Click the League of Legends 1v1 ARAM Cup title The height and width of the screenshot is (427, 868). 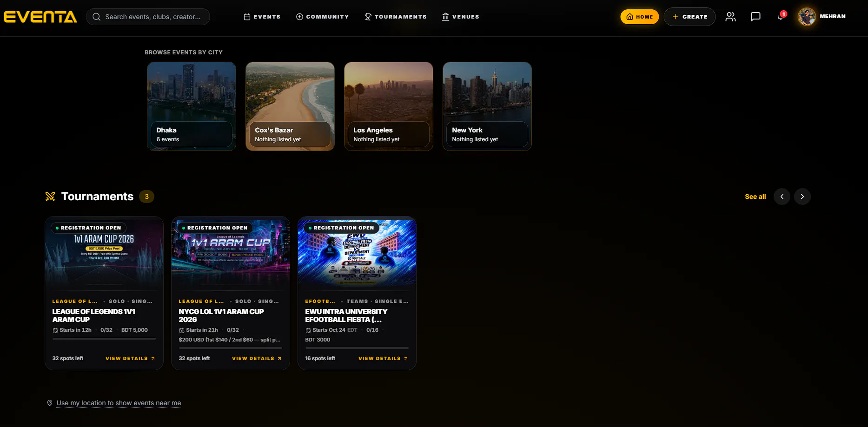tap(94, 315)
